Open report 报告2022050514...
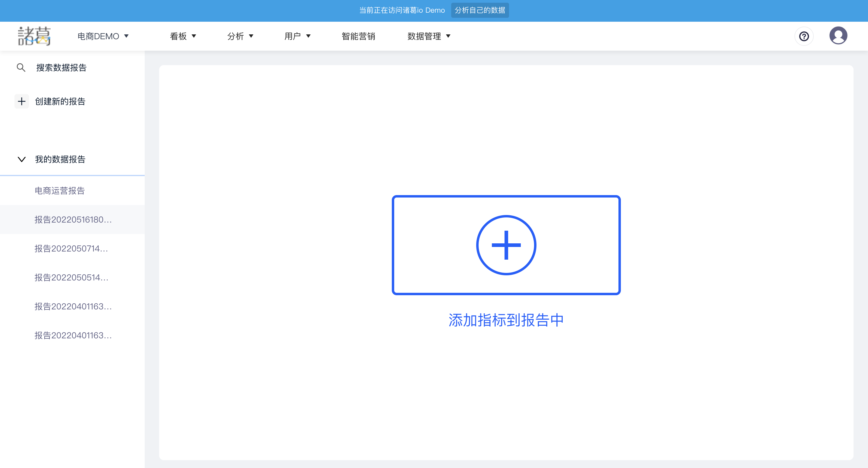 [x=71, y=277]
